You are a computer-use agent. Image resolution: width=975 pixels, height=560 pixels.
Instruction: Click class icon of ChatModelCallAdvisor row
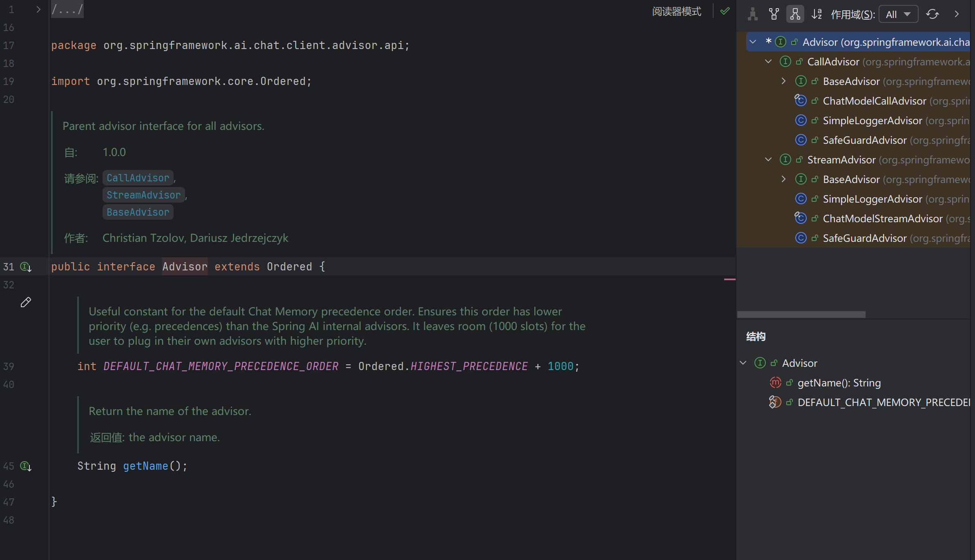pos(801,100)
